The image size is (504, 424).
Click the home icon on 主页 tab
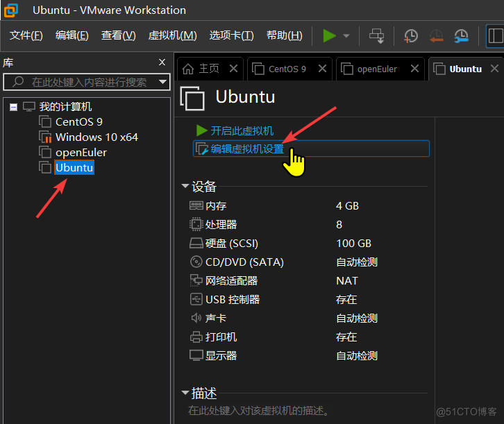pos(188,69)
